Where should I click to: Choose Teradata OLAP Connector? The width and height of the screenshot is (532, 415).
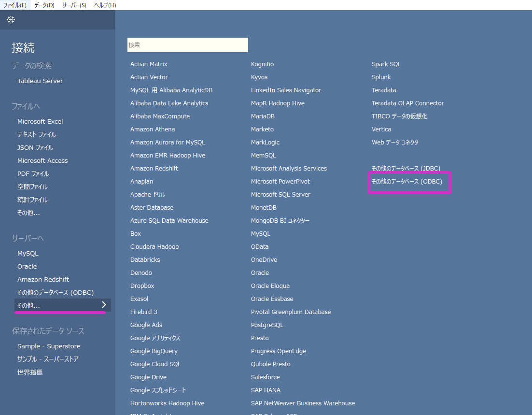(x=407, y=103)
